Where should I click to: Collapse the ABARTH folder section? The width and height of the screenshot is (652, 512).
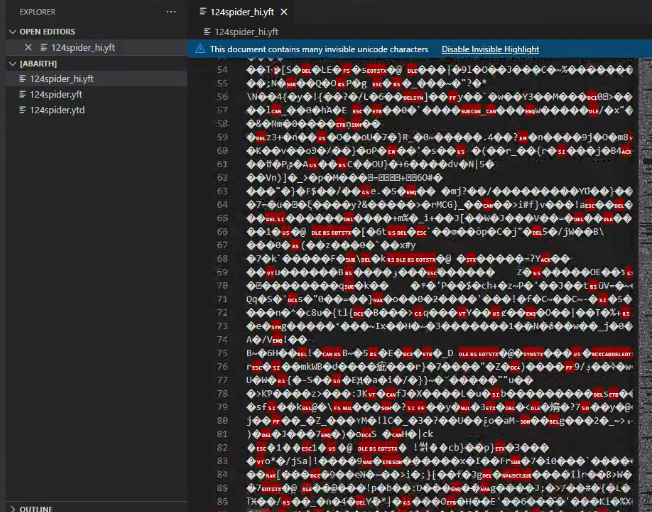coord(11,63)
